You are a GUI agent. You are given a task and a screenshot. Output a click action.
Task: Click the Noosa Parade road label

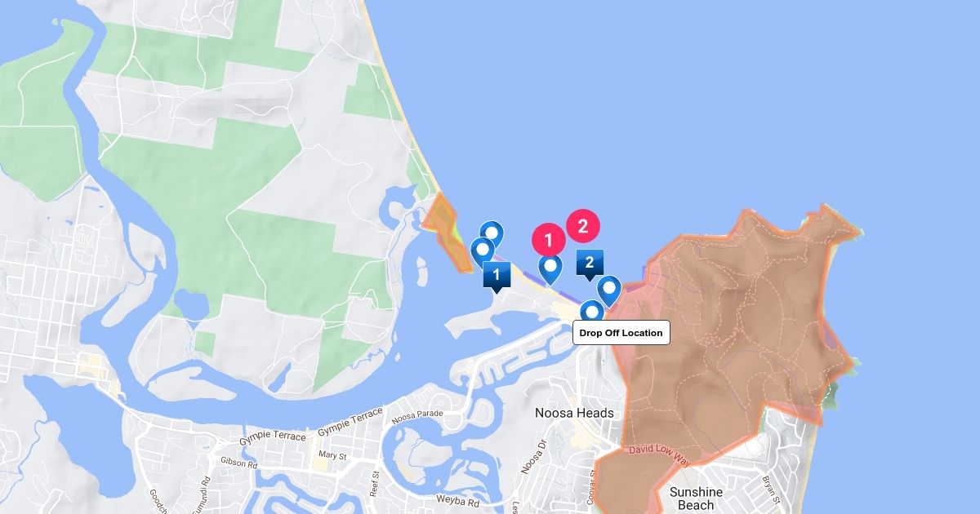coord(416,417)
